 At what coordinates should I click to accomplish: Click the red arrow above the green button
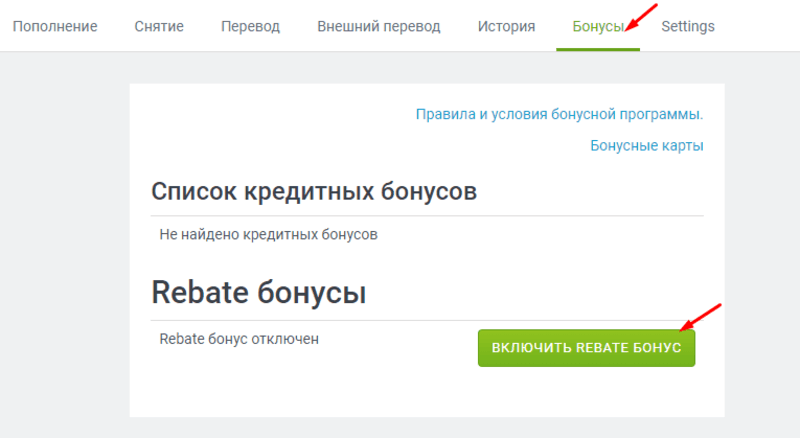pyautogui.click(x=701, y=317)
